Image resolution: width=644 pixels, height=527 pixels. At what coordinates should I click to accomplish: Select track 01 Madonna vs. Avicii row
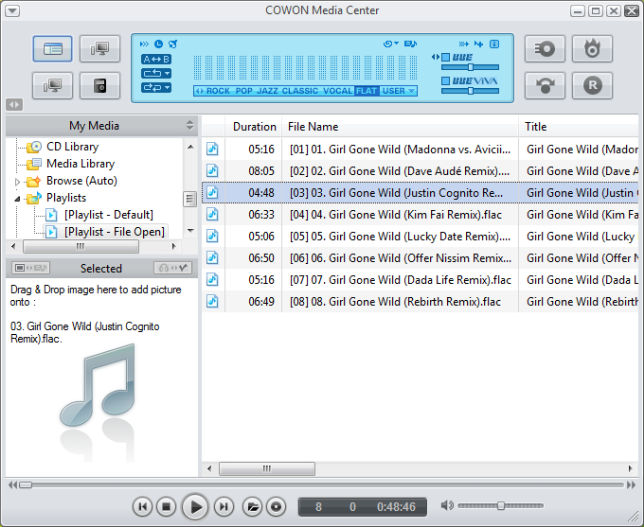(x=420, y=149)
